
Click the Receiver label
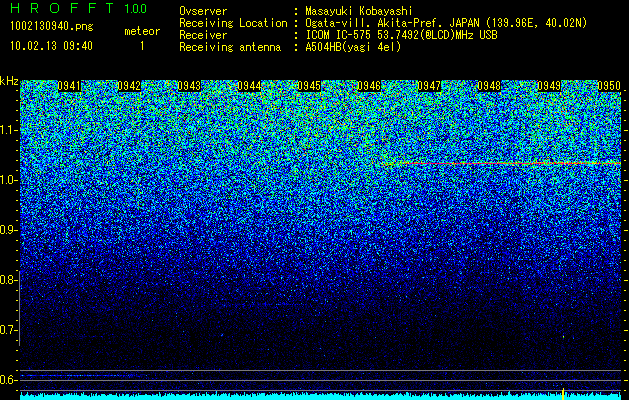click(203, 35)
